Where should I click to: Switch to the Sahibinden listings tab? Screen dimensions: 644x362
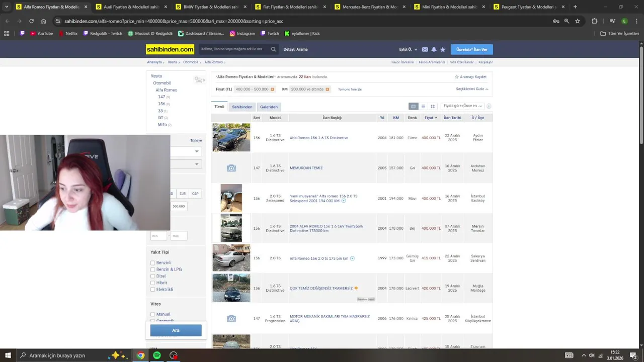242,107
